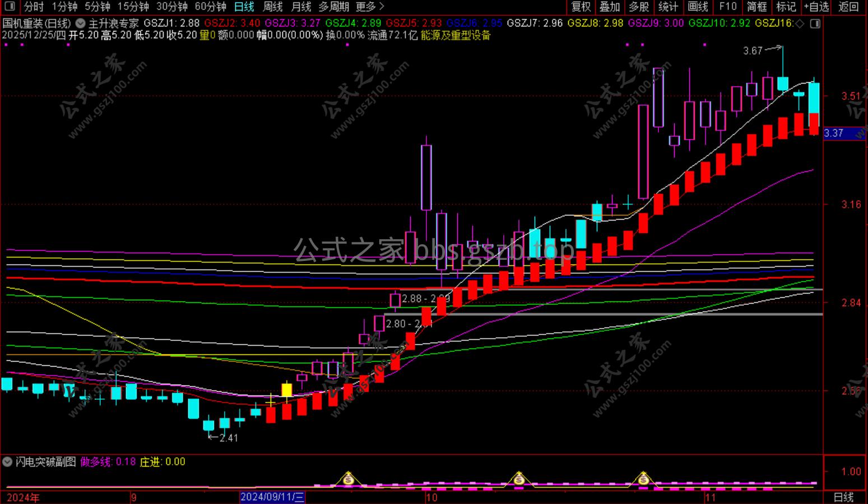This screenshot has width=868, height=504.
Task: Expand the 更多 periods menu
Action: click(370, 7)
